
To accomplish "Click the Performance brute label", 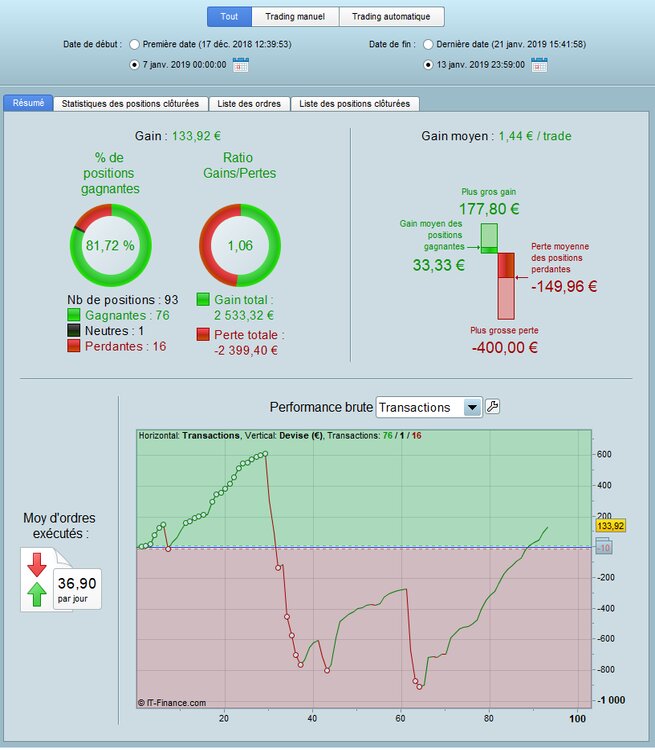I will tap(321, 407).
